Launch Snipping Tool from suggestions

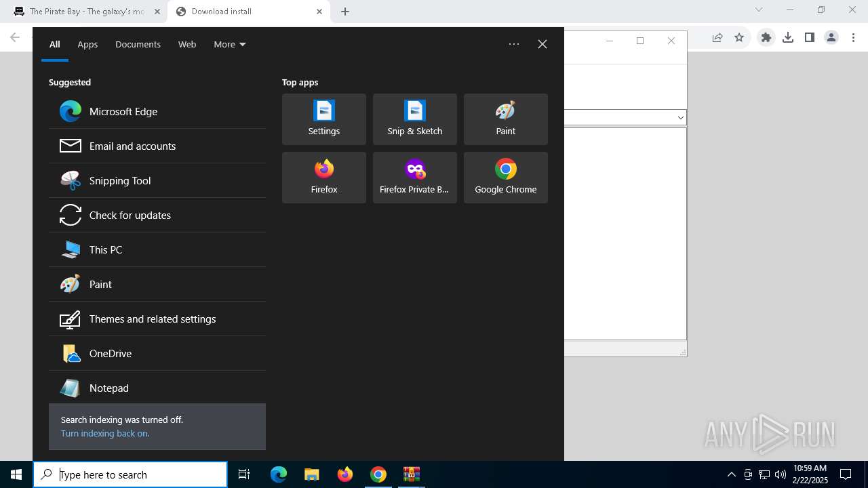pos(157,180)
